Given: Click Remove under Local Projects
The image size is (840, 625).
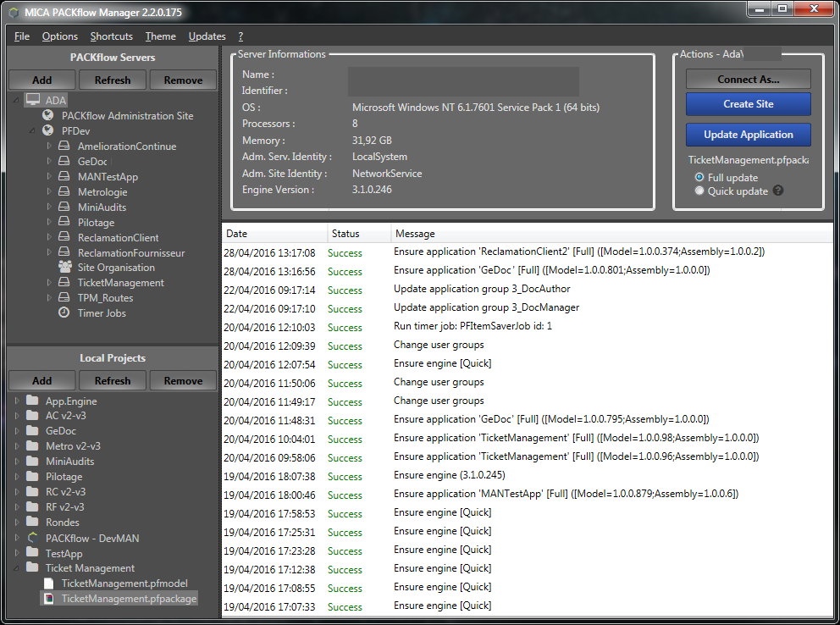Looking at the screenshot, I should 183,380.
